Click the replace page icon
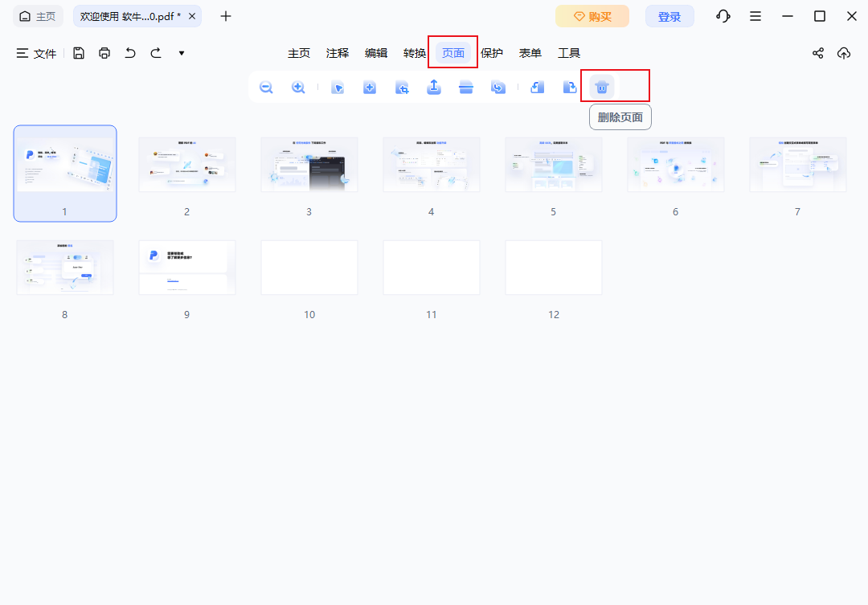The height and width of the screenshot is (605, 868). point(498,88)
